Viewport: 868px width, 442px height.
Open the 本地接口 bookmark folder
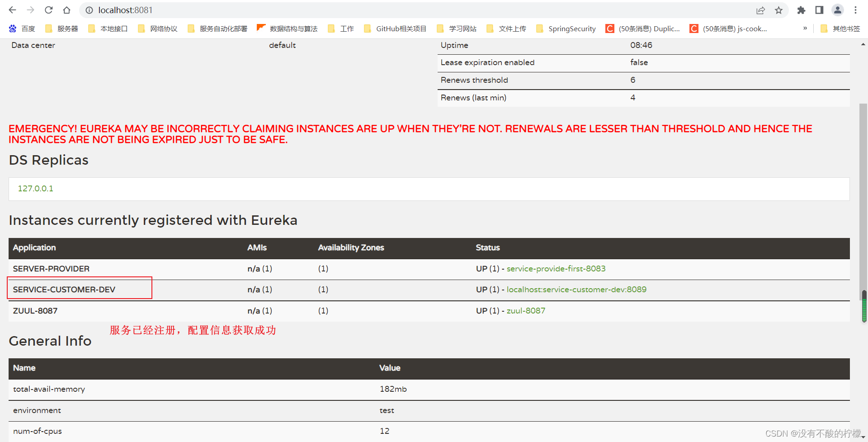click(x=108, y=29)
